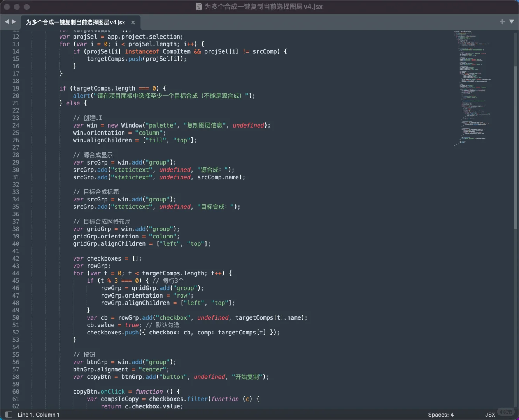Place cursor on "win.orientation"
519x420 pixels.
click(x=99, y=133)
